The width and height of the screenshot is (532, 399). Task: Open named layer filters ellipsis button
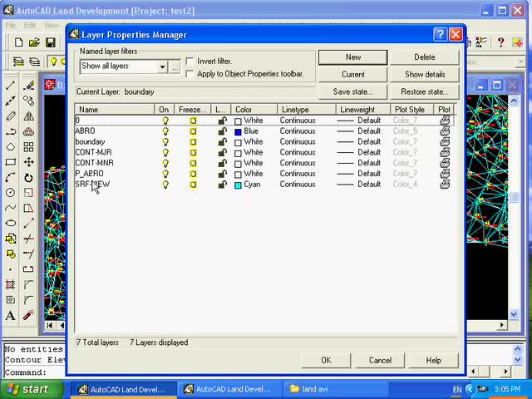pyautogui.click(x=175, y=67)
